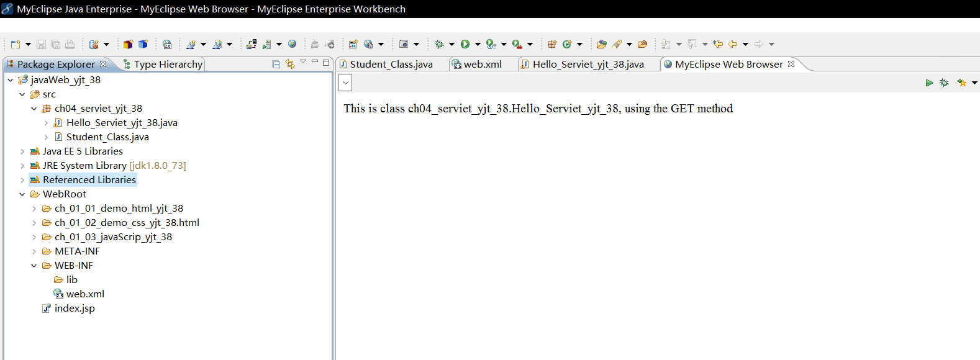
Task: Minimize the Package Explorer panel
Action: (315, 61)
